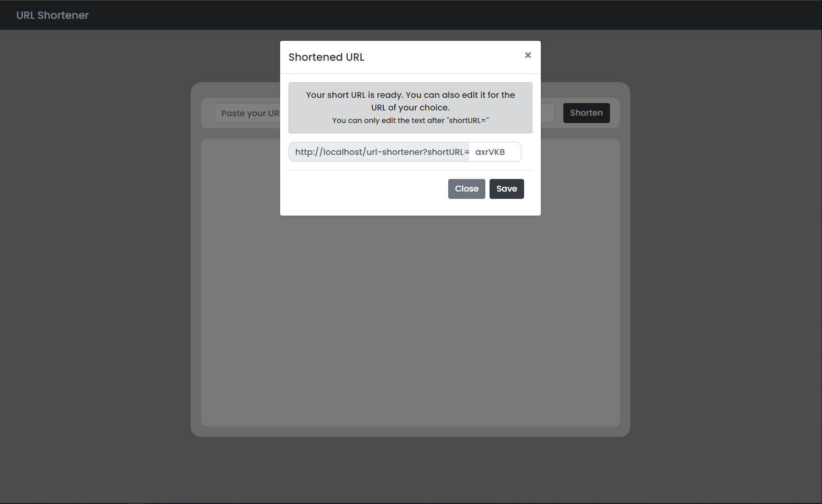Click the blank page area below the card
The width and height of the screenshot is (822, 504).
(410, 468)
